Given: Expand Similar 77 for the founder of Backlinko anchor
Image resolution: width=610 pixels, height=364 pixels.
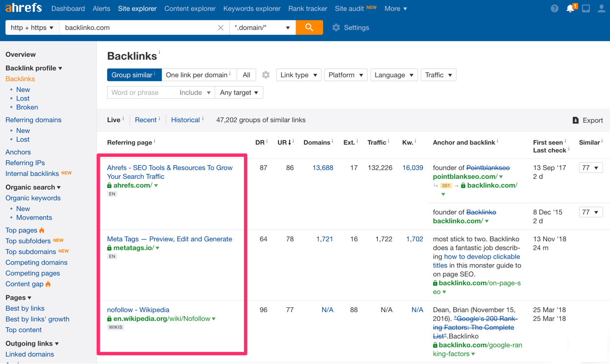Looking at the screenshot, I should tap(590, 213).
